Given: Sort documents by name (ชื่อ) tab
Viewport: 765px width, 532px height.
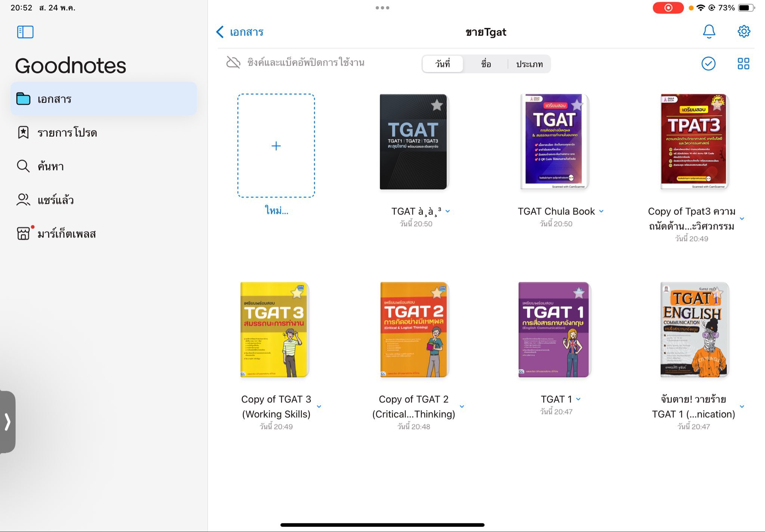Looking at the screenshot, I should tap(486, 64).
